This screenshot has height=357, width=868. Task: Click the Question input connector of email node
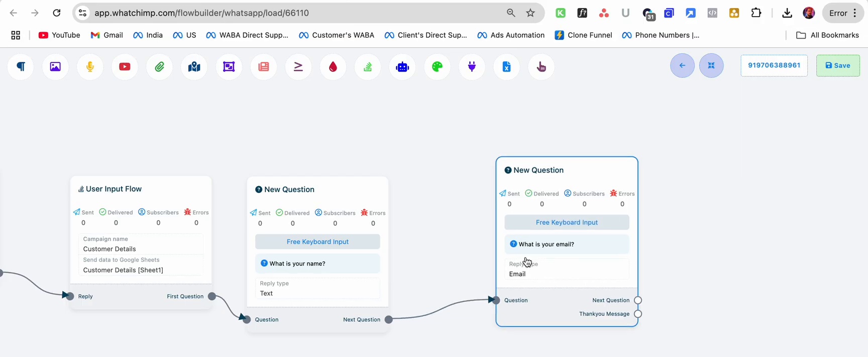[x=496, y=300]
